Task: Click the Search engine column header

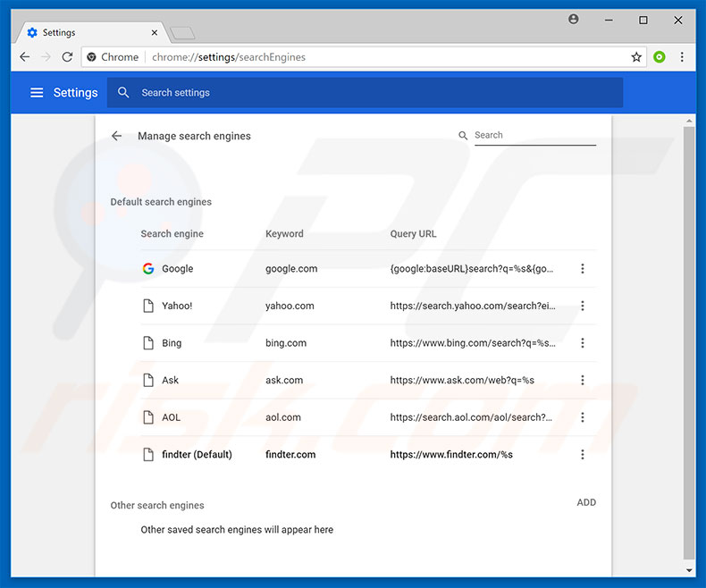Action: tap(172, 233)
